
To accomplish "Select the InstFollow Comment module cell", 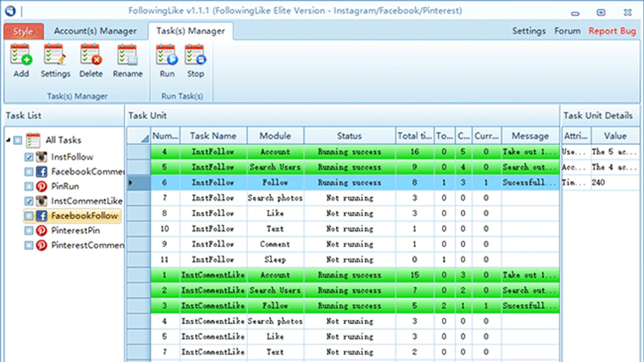I will pos(275,244).
